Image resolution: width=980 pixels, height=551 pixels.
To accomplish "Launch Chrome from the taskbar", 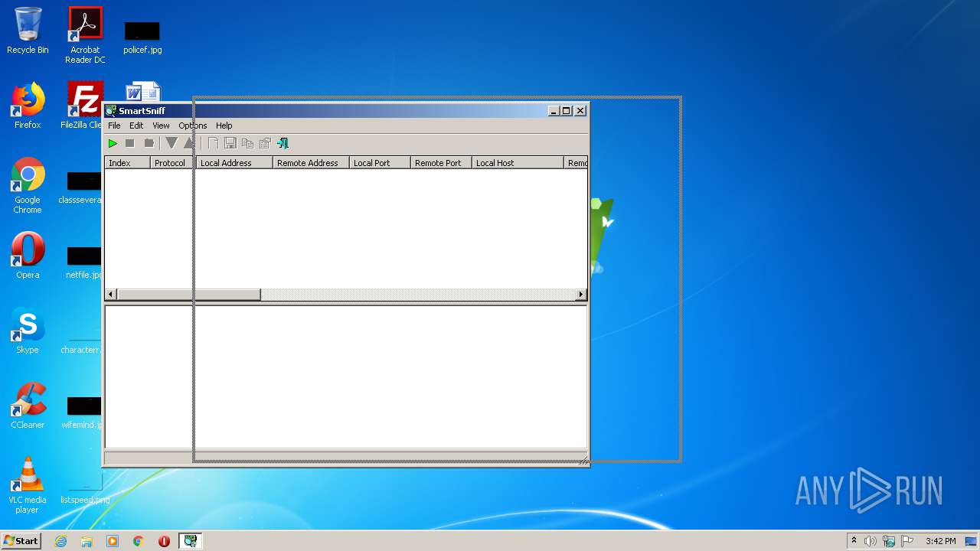I will 139,541.
